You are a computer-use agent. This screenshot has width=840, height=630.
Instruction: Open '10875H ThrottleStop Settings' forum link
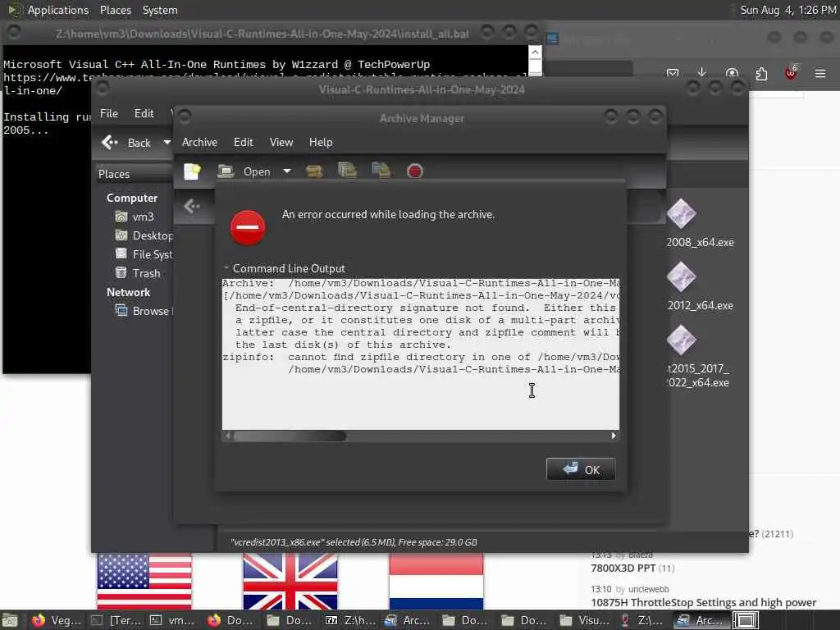703,602
